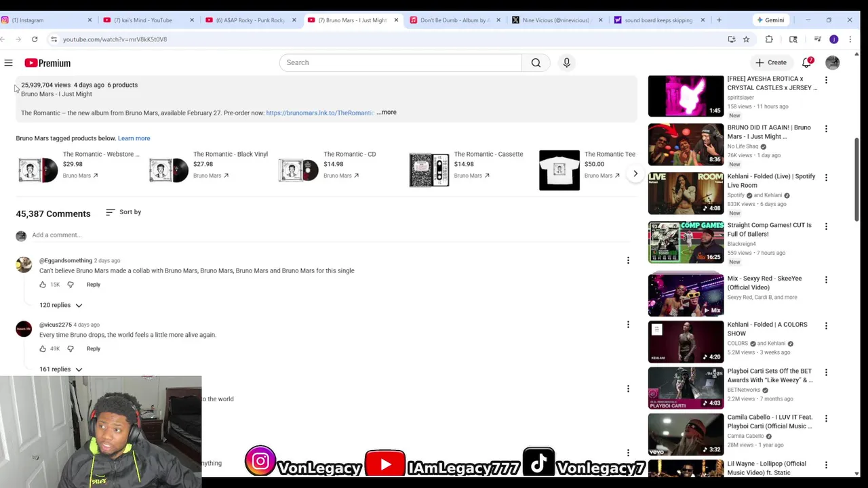This screenshot has width=868, height=488.
Task: Open the YouTube hamburger guide menu
Action: pyautogui.click(x=8, y=63)
